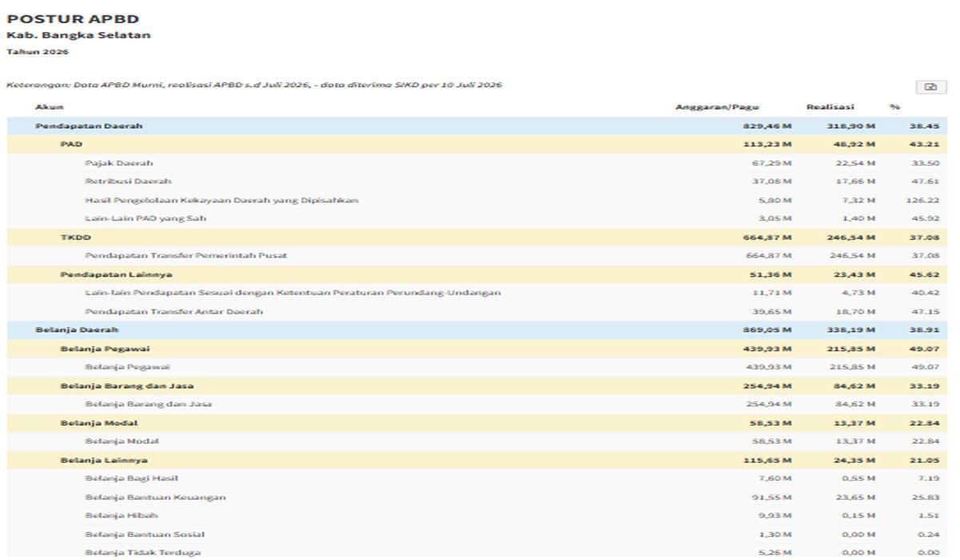
Task: Click the Akun column header
Action: (x=50, y=107)
